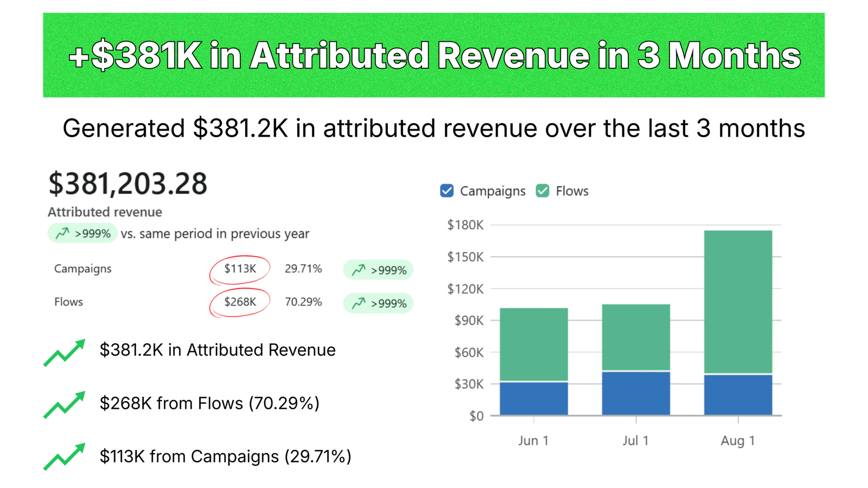Screen dimensions: 868x488
Task: Click the $30K y-axis label
Action: [x=469, y=384]
